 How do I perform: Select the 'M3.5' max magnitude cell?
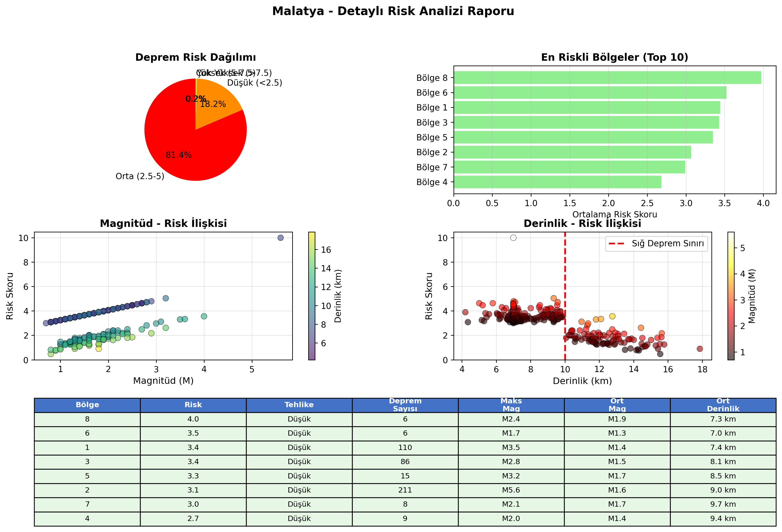point(511,448)
